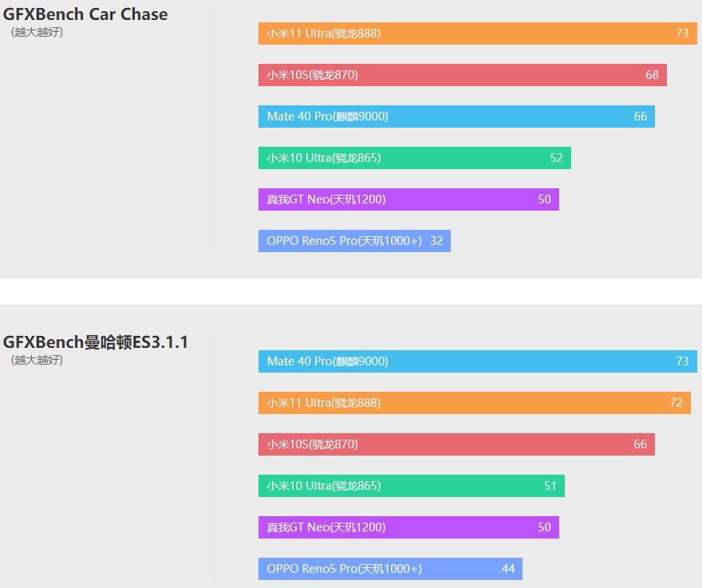Click the (越大越好) note under Car Chase title
This screenshot has width=702, height=588.
pos(37,32)
